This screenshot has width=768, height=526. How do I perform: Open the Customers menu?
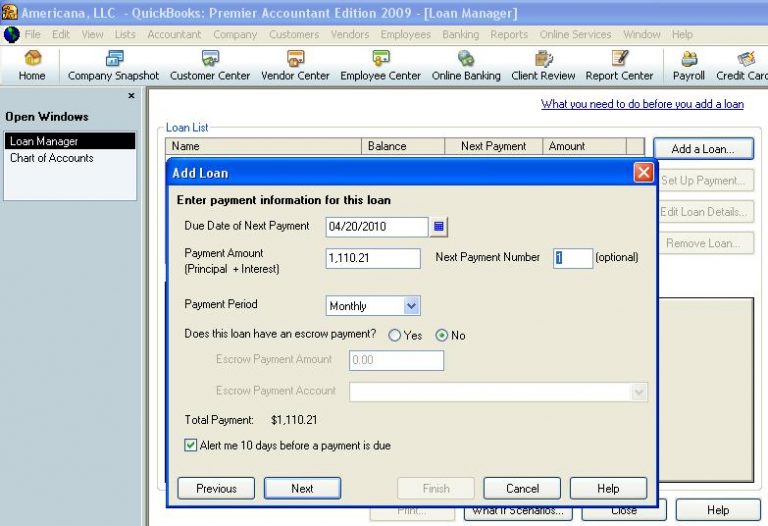[x=294, y=34]
